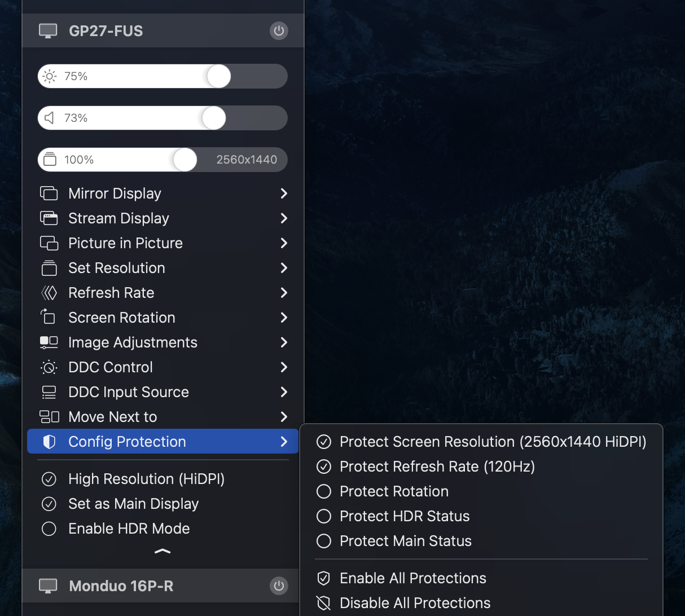The image size is (685, 616).
Task: Open the Mirror Display menu item
Action: [x=163, y=193]
